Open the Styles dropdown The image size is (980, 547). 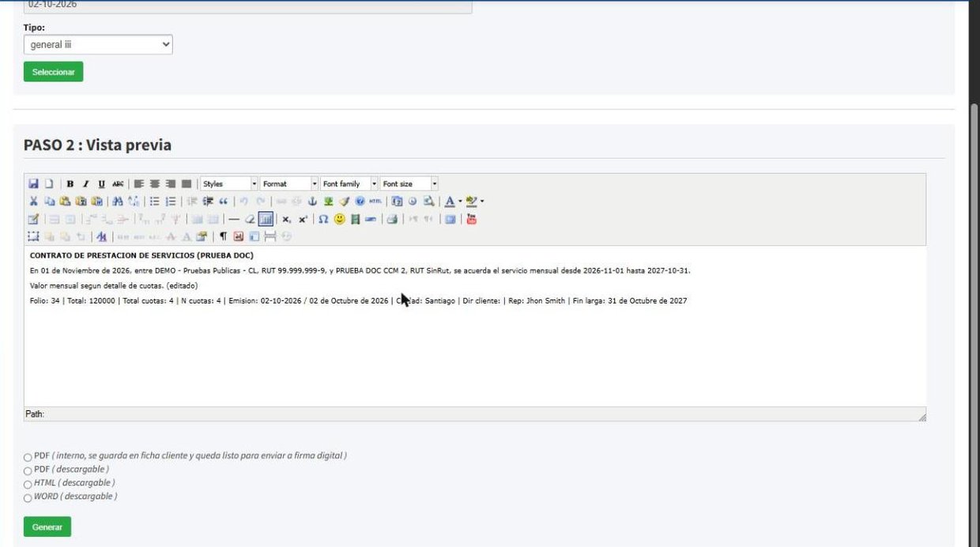pos(229,184)
